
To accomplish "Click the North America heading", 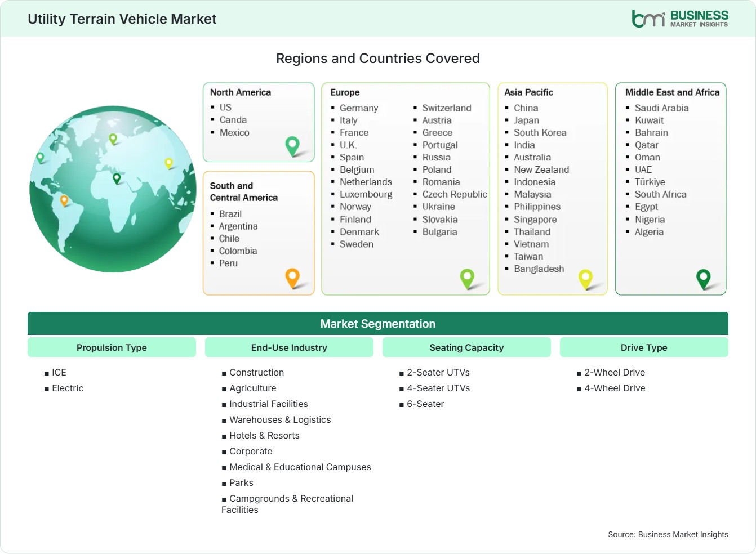I will pyautogui.click(x=241, y=92).
